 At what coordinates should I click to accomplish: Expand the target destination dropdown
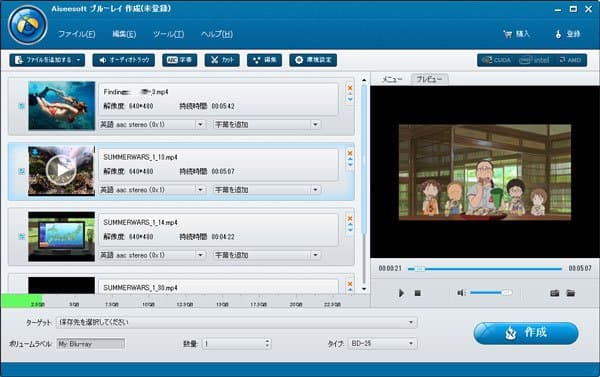[411, 322]
